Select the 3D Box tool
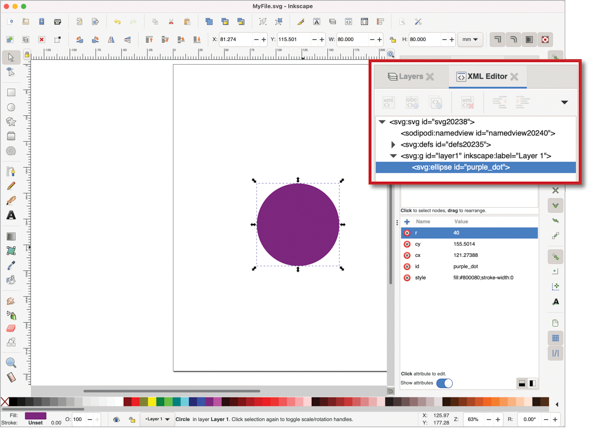 coord(11,136)
